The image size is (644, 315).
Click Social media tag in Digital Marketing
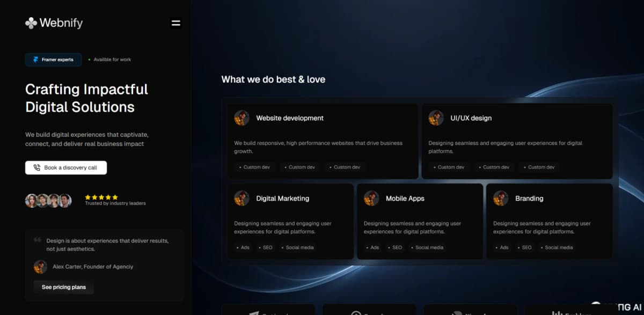coord(298,247)
